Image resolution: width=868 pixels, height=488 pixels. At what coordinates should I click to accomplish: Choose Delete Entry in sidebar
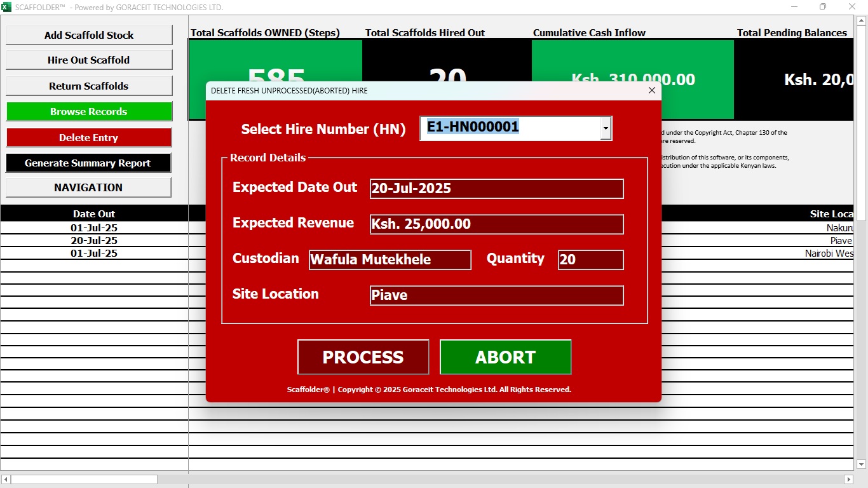pyautogui.click(x=89, y=138)
